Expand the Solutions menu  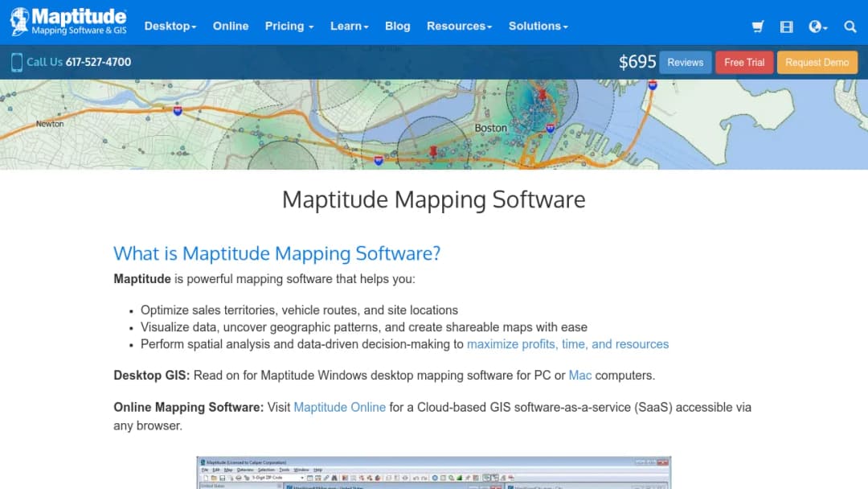coord(538,26)
